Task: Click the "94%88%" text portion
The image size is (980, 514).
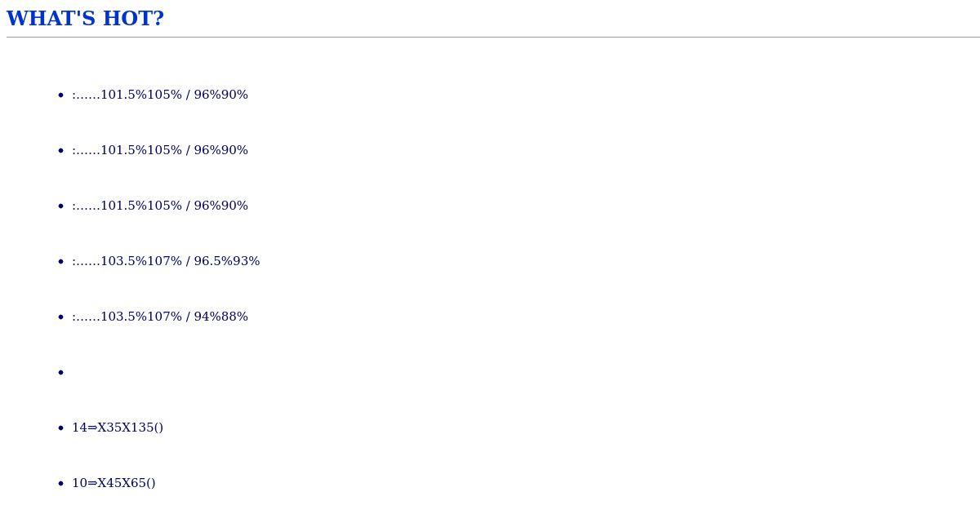Action: [220, 317]
